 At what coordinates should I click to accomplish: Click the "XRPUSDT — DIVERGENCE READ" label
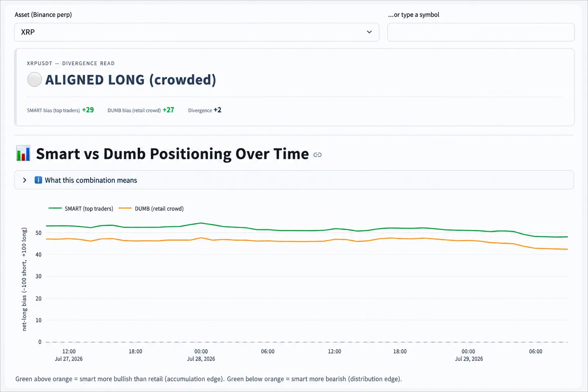click(x=71, y=63)
